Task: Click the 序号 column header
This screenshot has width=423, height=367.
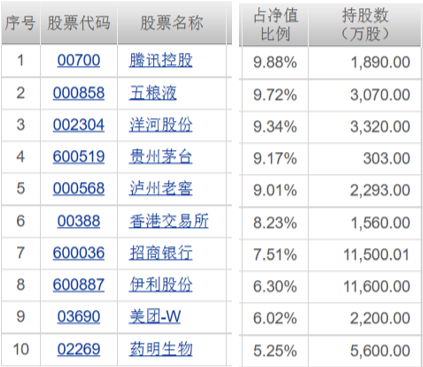Action: pyautogui.click(x=21, y=23)
